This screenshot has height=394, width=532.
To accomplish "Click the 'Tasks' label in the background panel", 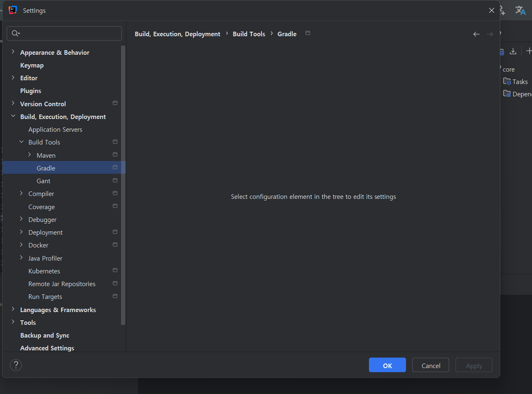I will (x=520, y=82).
